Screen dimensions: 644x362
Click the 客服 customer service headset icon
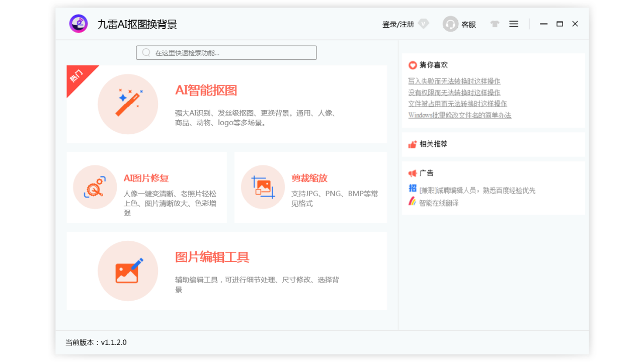coord(450,24)
